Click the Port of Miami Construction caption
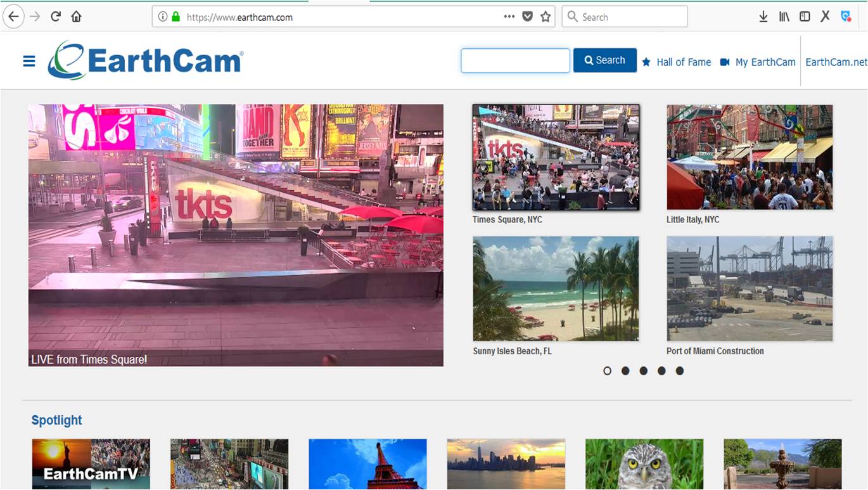 point(715,351)
